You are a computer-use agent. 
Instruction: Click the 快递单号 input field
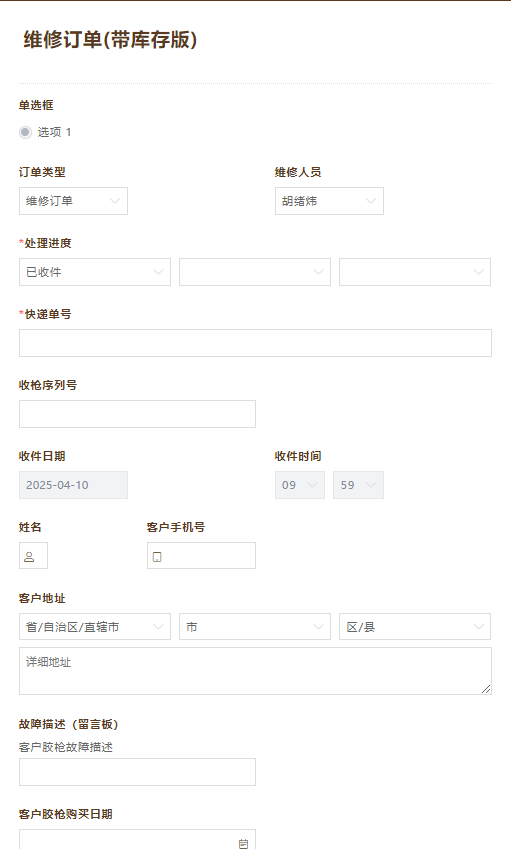(x=255, y=343)
